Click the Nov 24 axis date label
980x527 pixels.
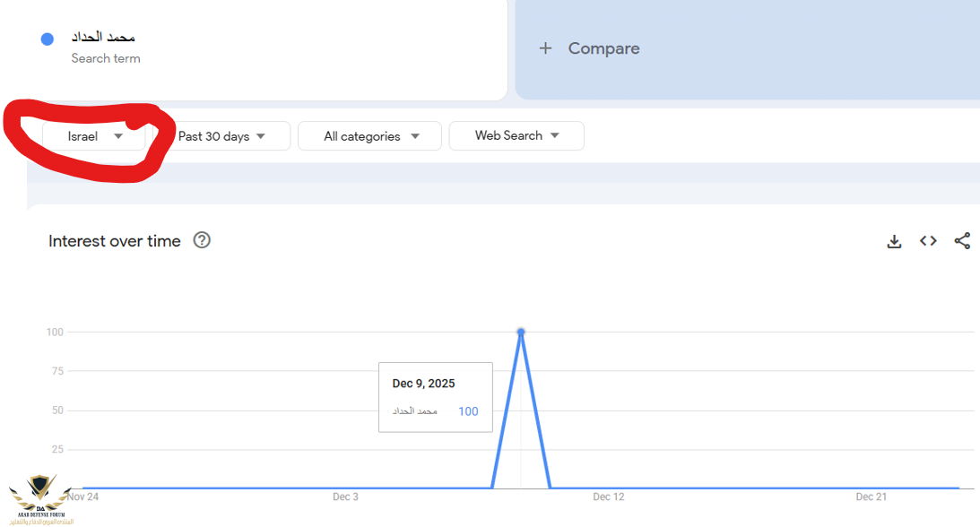pyautogui.click(x=82, y=497)
